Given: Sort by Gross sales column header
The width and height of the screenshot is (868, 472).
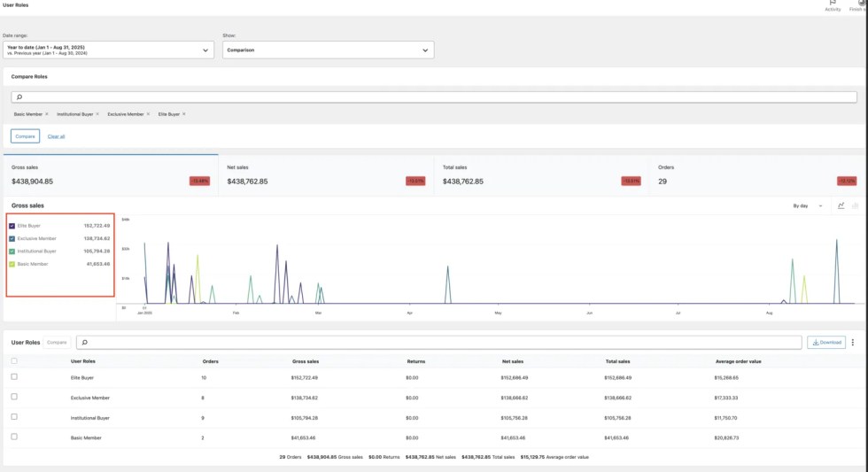Looking at the screenshot, I should pyautogui.click(x=306, y=361).
